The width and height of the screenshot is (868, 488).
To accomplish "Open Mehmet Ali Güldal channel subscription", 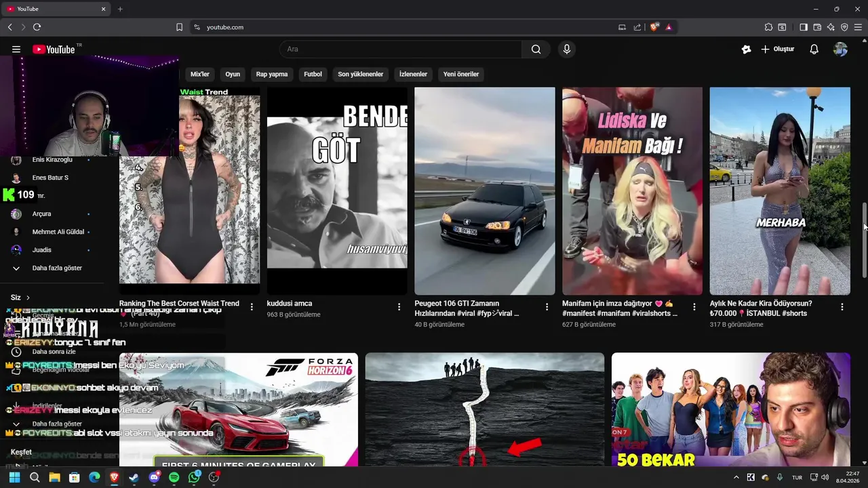I will [52, 232].
